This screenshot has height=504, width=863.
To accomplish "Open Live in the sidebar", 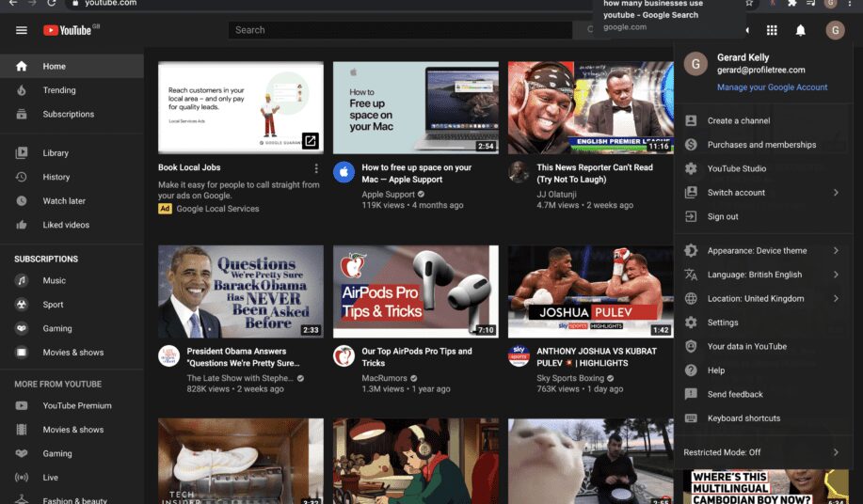I will (72, 477).
